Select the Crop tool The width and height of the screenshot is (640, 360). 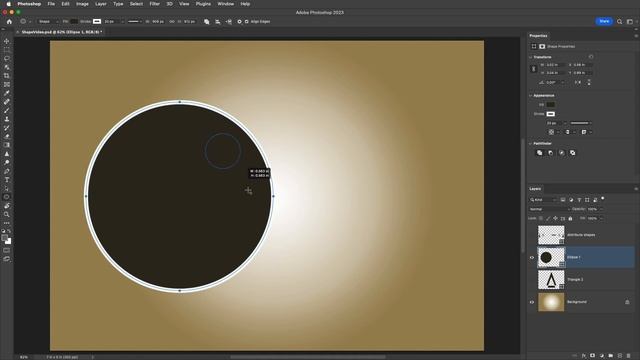7,76
